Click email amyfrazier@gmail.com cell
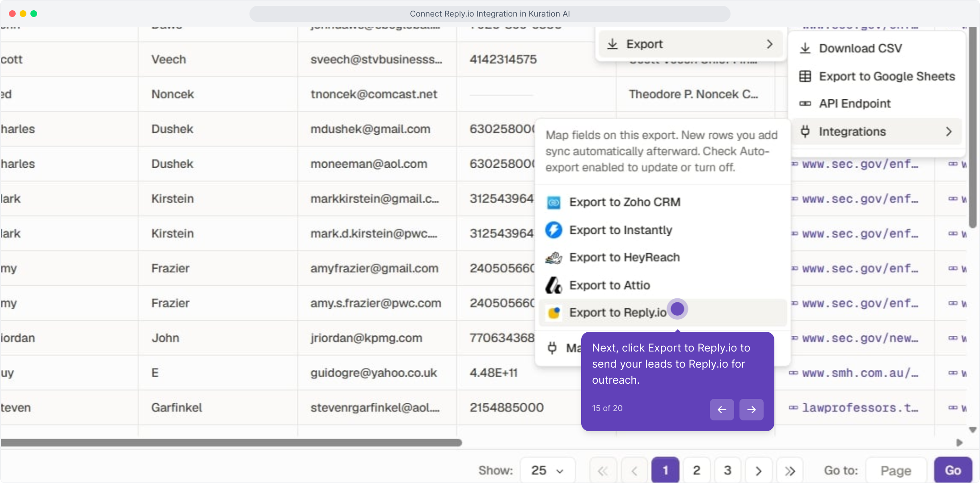This screenshot has height=483, width=980. pos(377,268)
